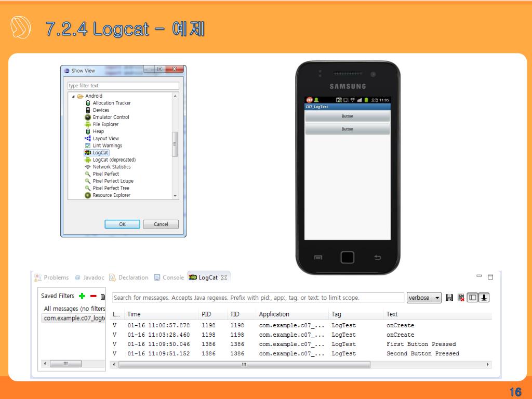Select Lint Warnings entry
Viewport: 532px width, 399px height.
click(103, 145)
